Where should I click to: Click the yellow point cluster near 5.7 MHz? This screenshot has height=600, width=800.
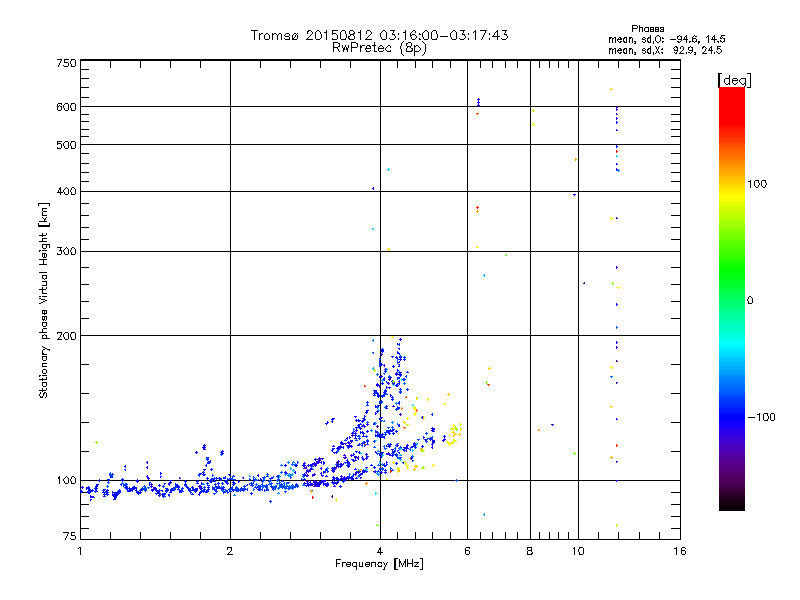454,434
